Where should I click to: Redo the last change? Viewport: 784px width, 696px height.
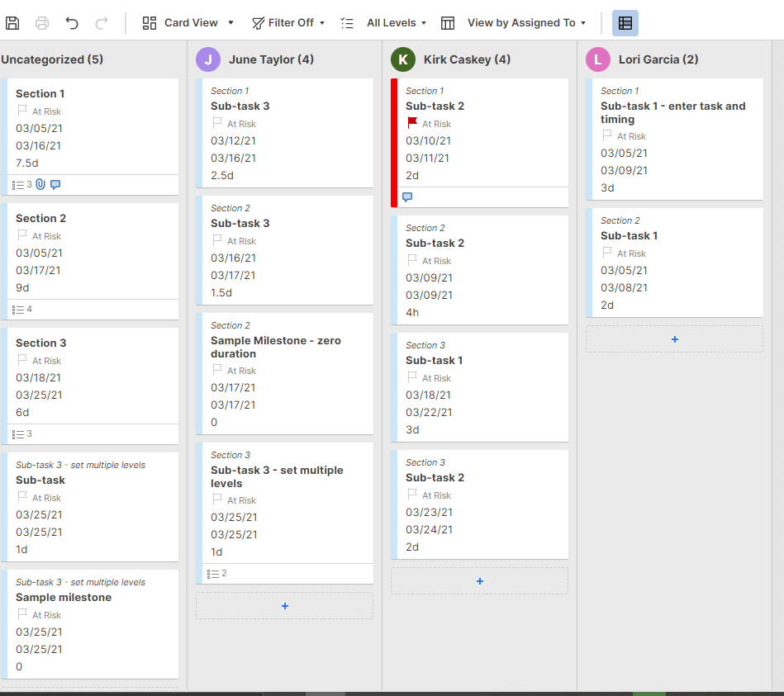[x=100, y=23]
